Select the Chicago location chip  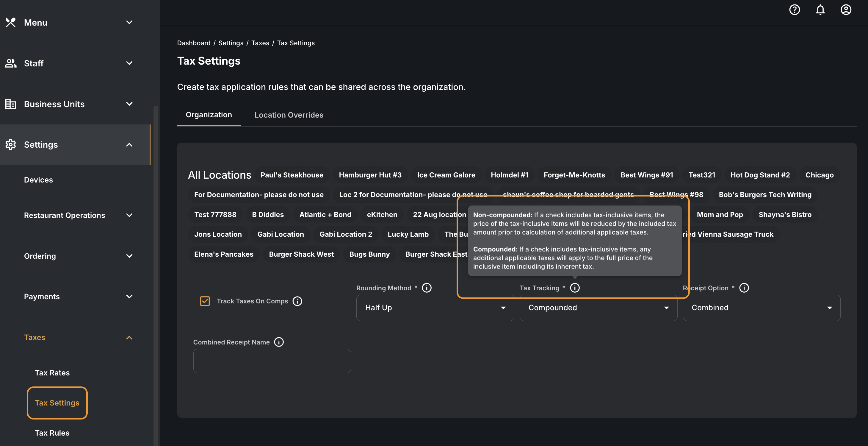tap(820, 175)
